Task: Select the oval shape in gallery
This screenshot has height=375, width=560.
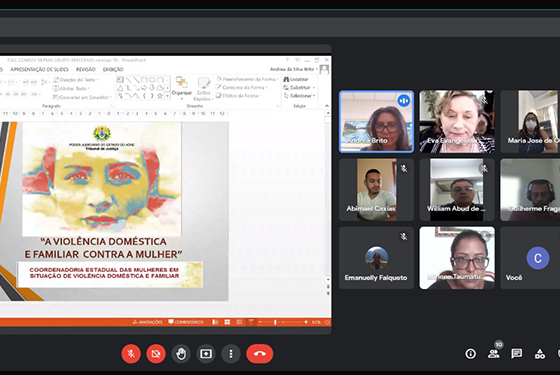Action: pos(152,79)
